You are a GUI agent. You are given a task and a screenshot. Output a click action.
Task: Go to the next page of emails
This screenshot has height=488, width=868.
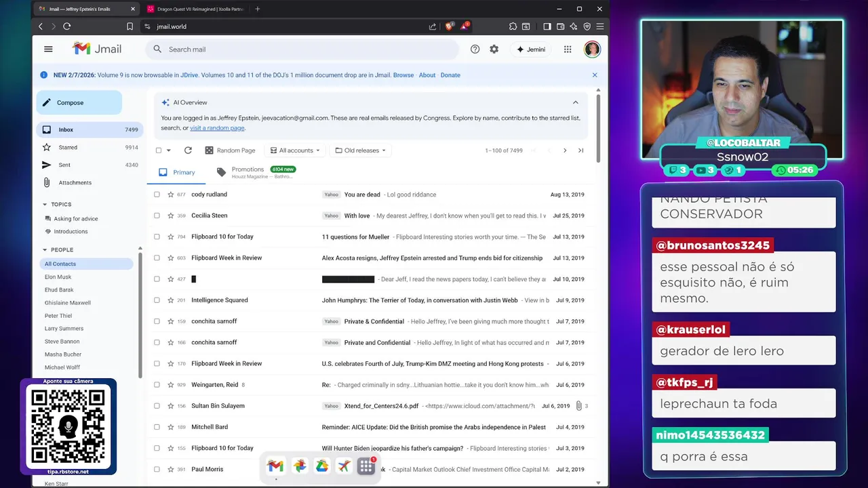point(565,150)
